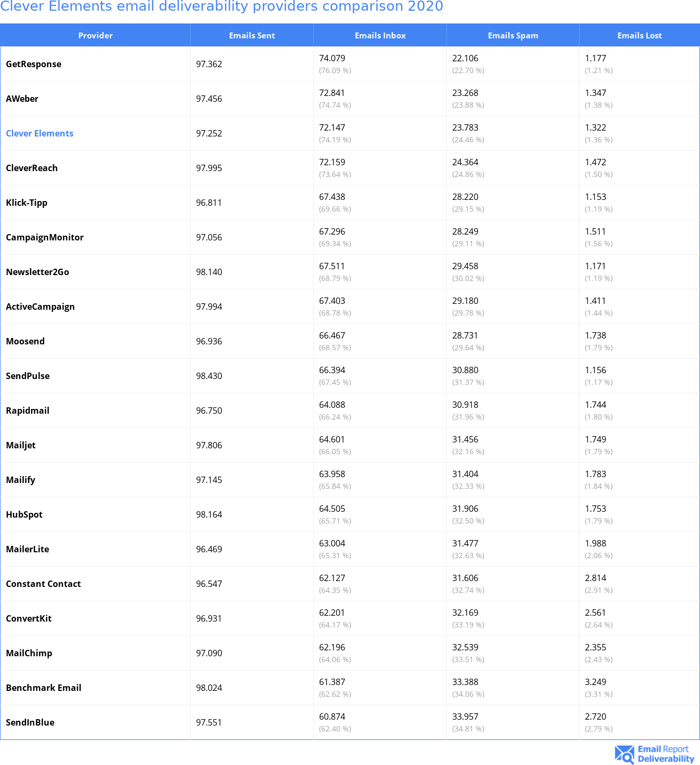Sort by the Emails Inbox column header
This screenshot has height=765, width=700.
pos(380,36)
